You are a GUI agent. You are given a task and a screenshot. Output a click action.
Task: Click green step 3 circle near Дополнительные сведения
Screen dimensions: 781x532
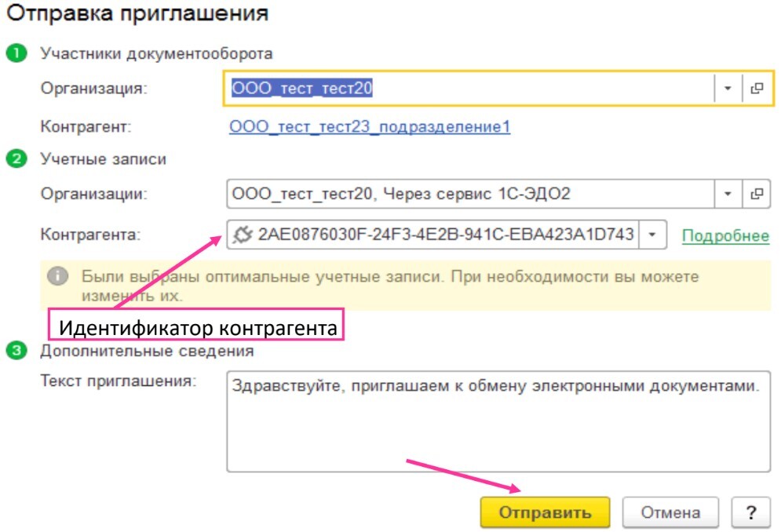[16, 350]
